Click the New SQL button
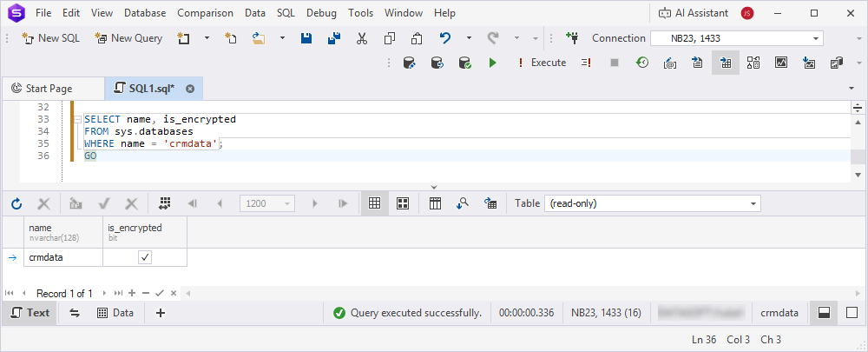This screenshot has height=352, width=868. coord(52,38)
